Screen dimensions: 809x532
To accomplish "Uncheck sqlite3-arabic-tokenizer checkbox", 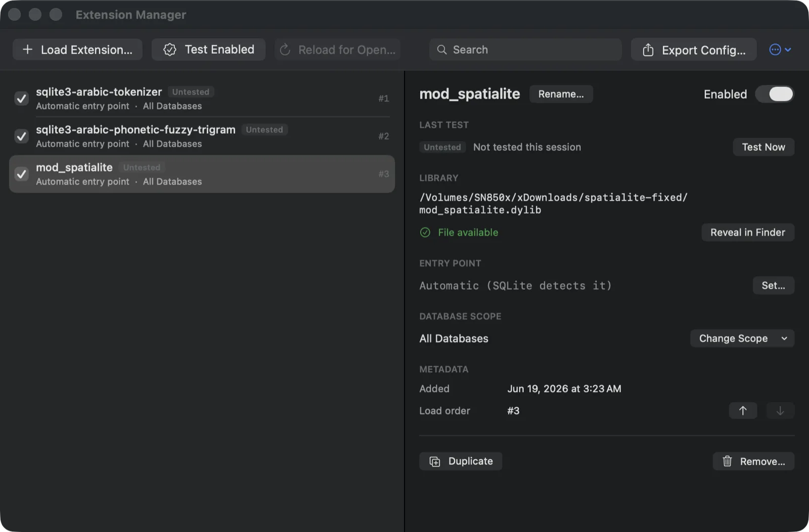I will tap(21, 98).
